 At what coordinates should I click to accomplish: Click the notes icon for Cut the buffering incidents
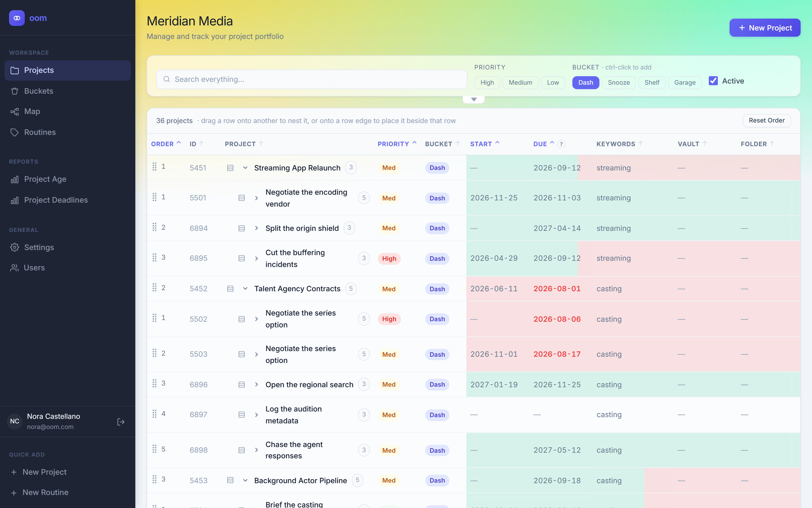pos(242,258)
